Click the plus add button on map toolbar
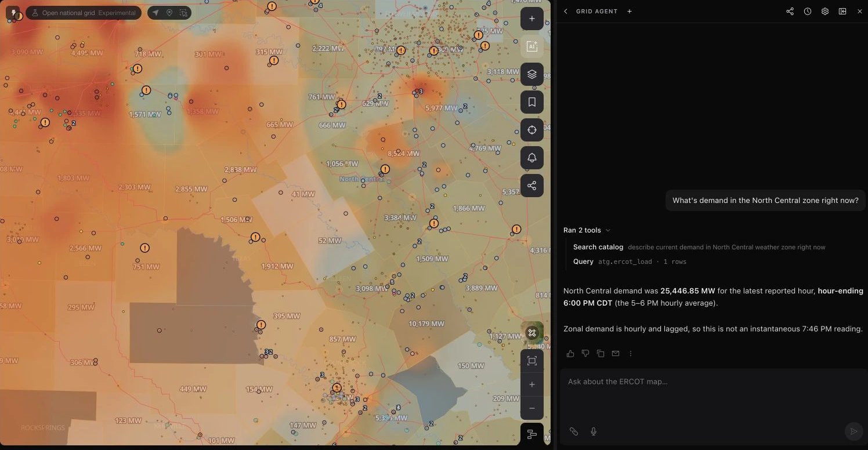Image resolution: width=868 pixels, height=450 pixels. pos(532,19)
